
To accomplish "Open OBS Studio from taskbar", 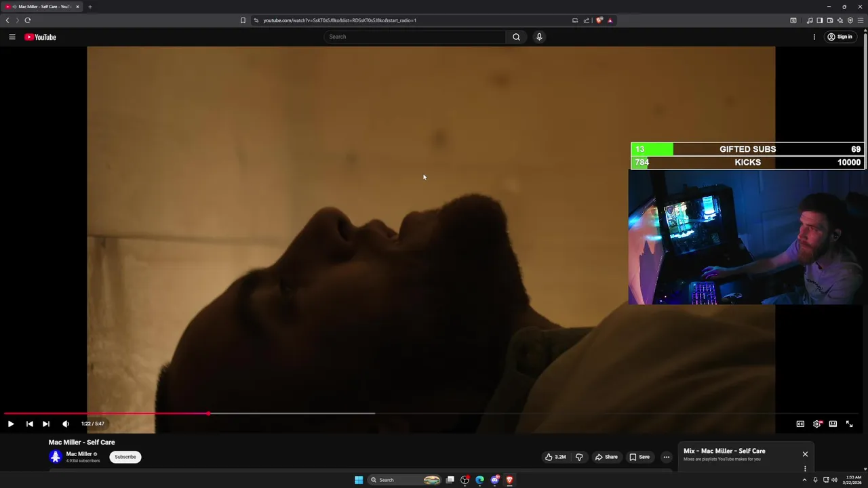I will (465, 480).
